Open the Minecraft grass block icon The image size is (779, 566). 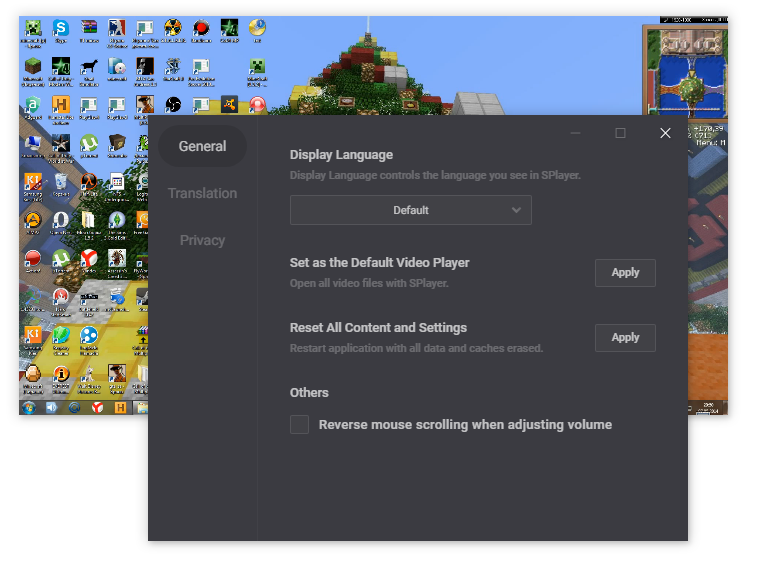point(33,68)
